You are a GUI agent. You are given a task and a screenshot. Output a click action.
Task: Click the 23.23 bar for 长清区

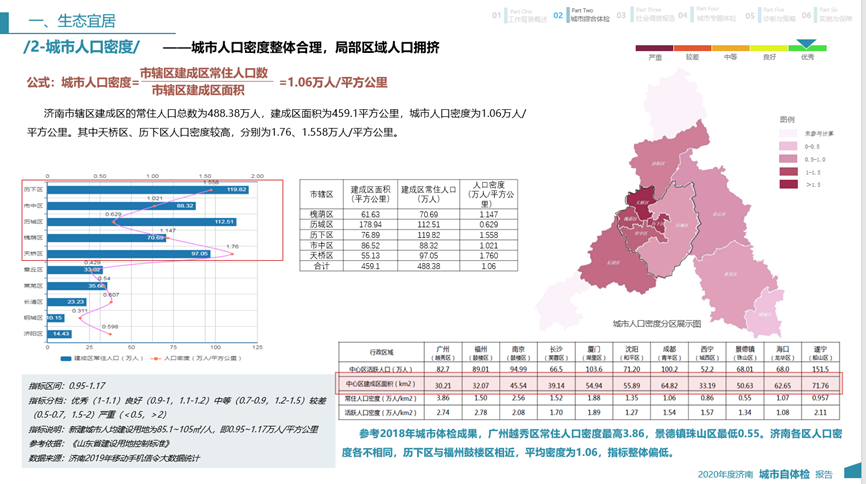(67, 302)
